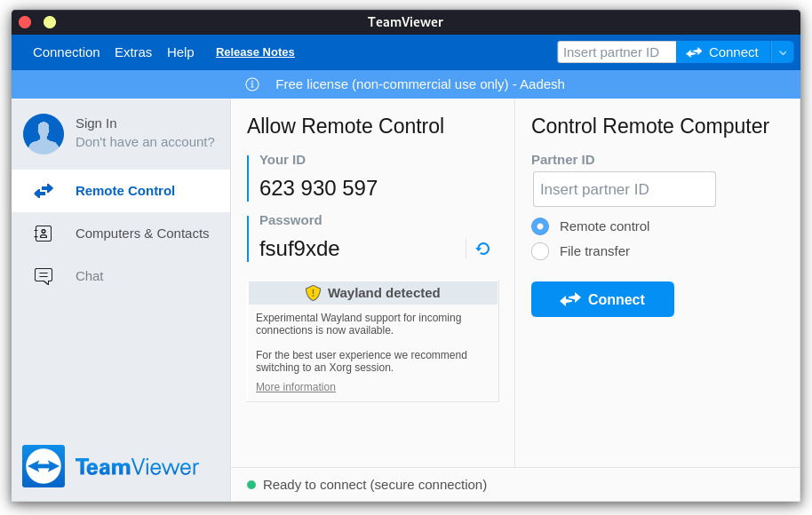The width and height of the screenshot is (812, 515).
Task: Follow the More information link
Action: tap(296, 387)
